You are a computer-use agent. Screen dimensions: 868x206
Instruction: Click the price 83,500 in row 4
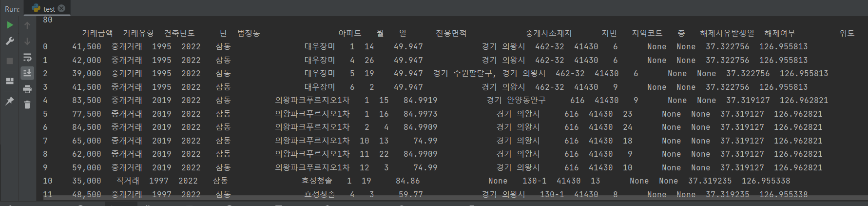87,101
